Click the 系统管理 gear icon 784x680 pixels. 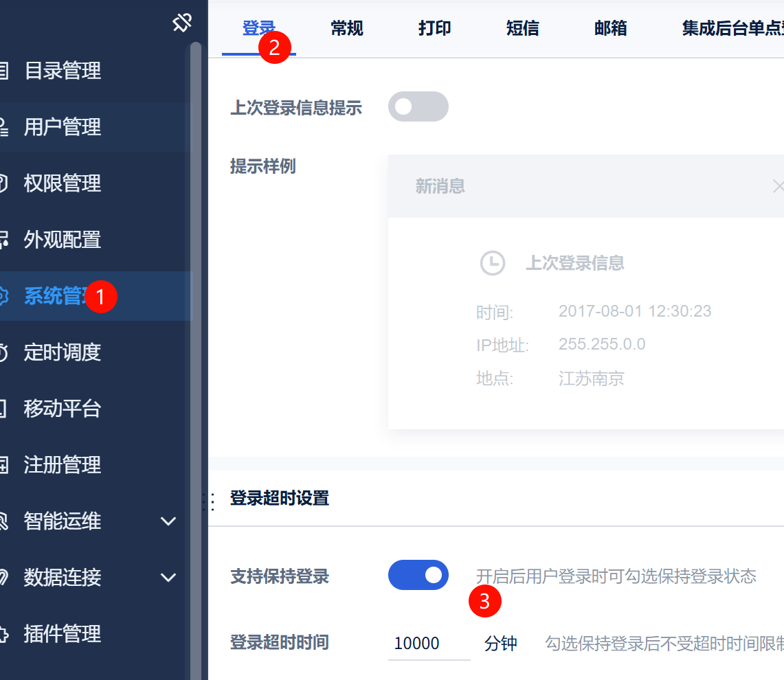3,296
